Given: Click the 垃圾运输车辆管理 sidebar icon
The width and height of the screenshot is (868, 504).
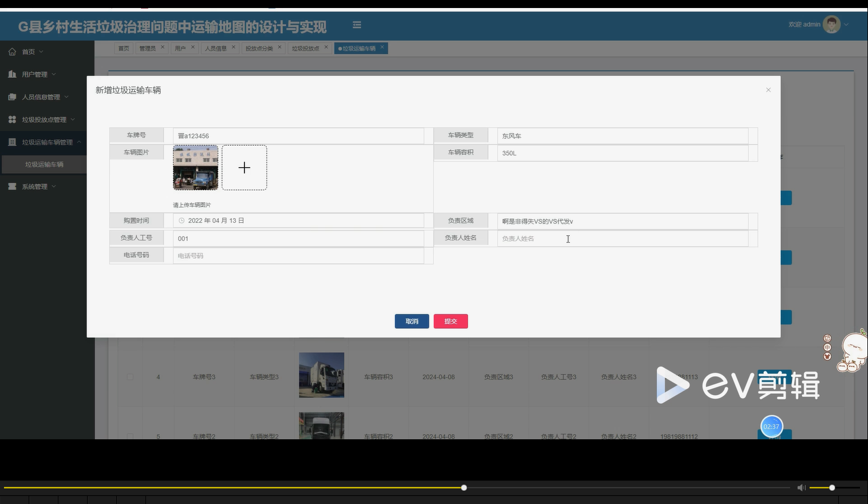Looking at the screenshot, I should point(12,142).
